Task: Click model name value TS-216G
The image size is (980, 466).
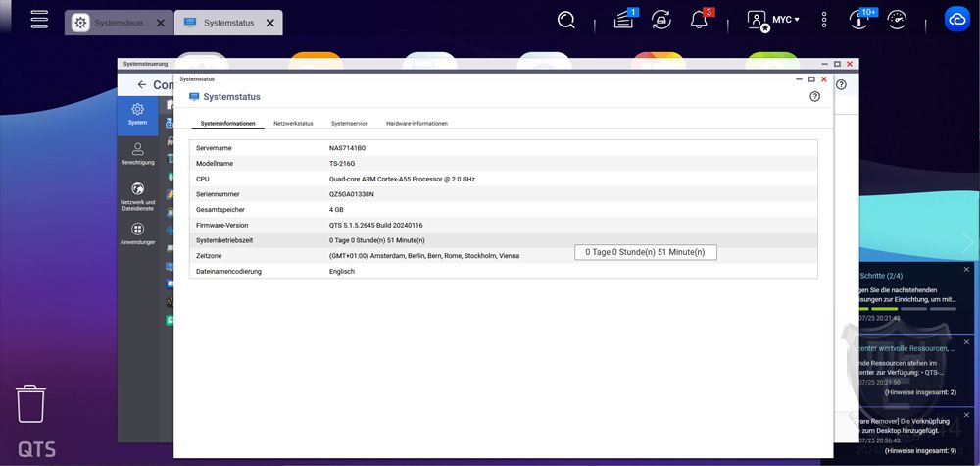Action: (x=342, y=163)
